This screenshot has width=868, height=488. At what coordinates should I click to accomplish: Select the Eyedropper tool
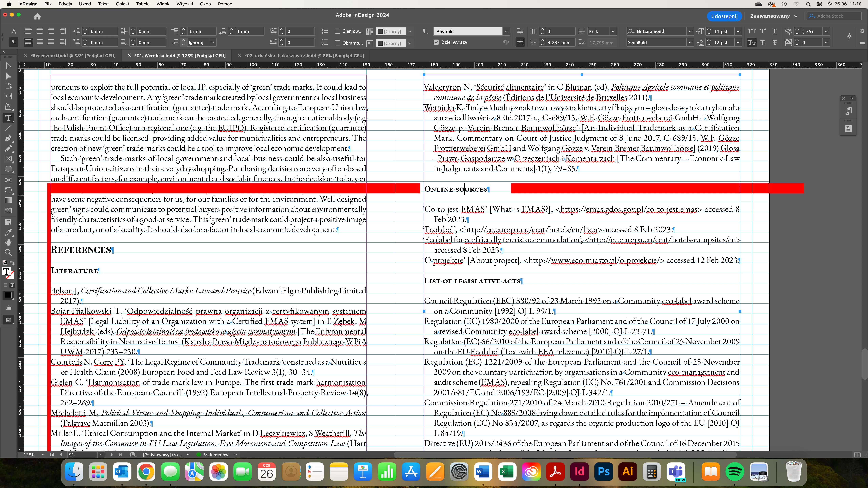(x=8, y=232)
